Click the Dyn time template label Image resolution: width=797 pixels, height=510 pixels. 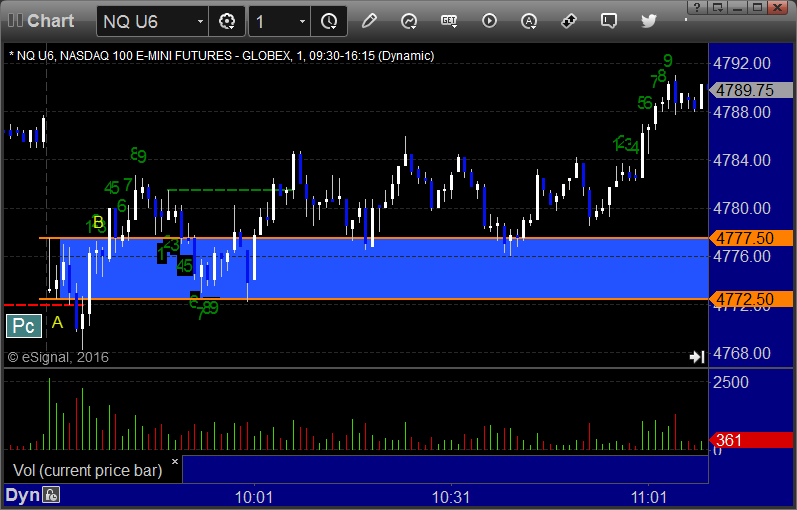[22, 495]
